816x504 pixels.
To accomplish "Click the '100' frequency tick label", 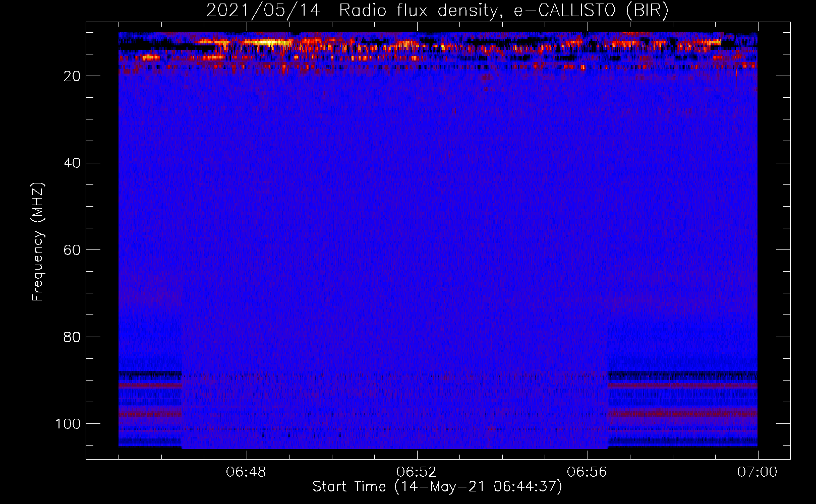I will 68,424.
